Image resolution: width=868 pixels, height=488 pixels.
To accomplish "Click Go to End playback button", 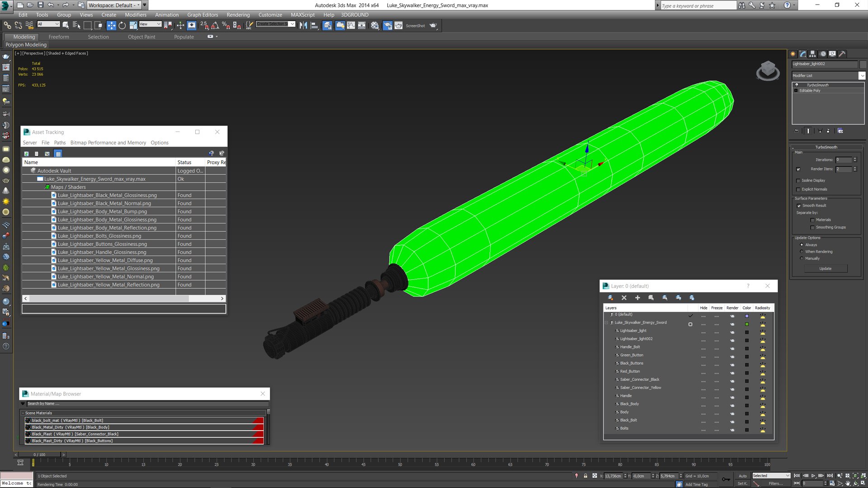I will [830, 476].
